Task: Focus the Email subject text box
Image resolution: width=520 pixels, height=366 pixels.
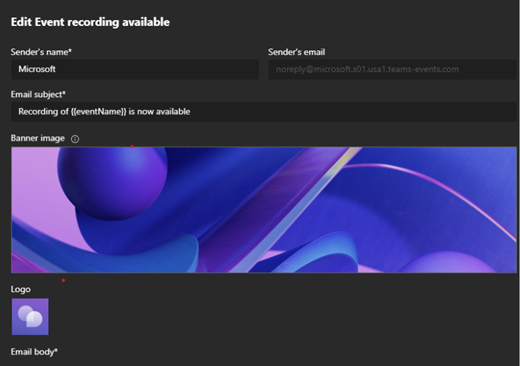Action: click(x=264, y=112)
